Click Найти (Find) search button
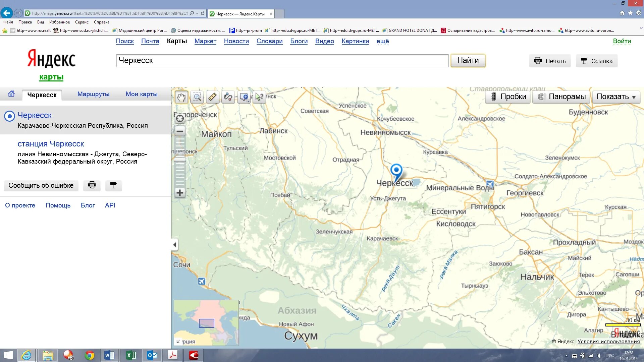Image resolution: width=644 pixels, height=362 pixels. 468,60
